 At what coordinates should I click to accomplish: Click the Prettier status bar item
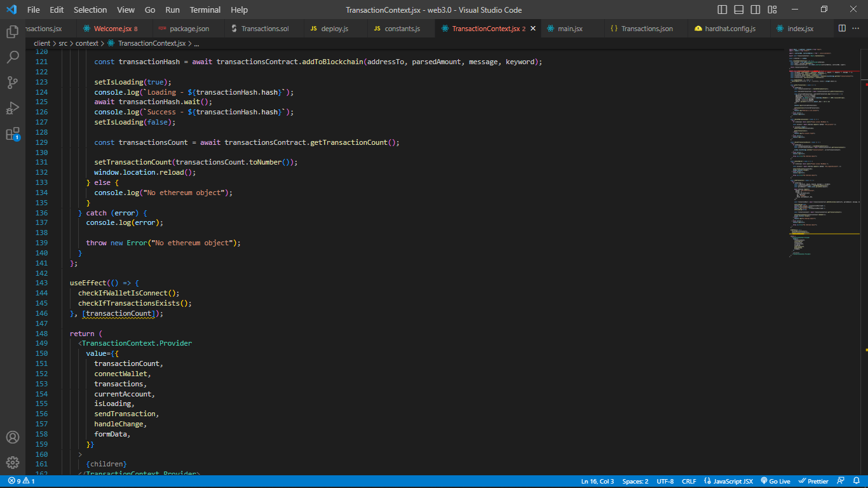coord(813,481)
